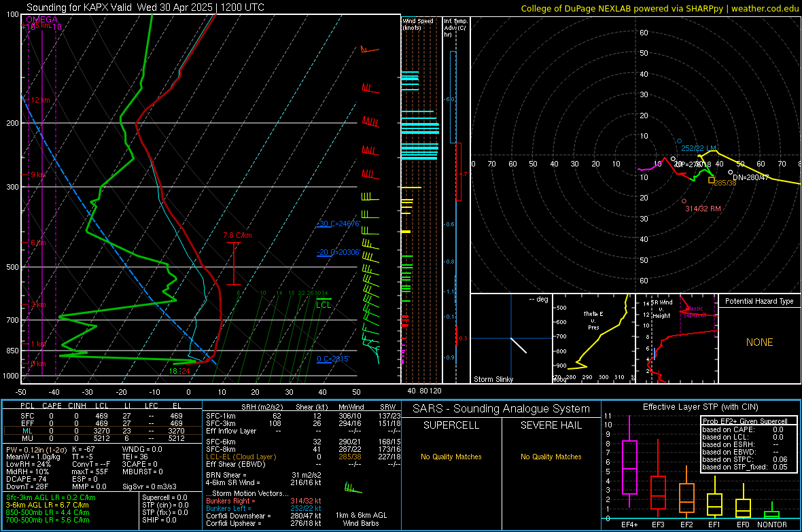Click the blue 'Bunkers Left =' line
Image resolution: width=802 pixels, height=532 pixels.
[x=264, y=508]
